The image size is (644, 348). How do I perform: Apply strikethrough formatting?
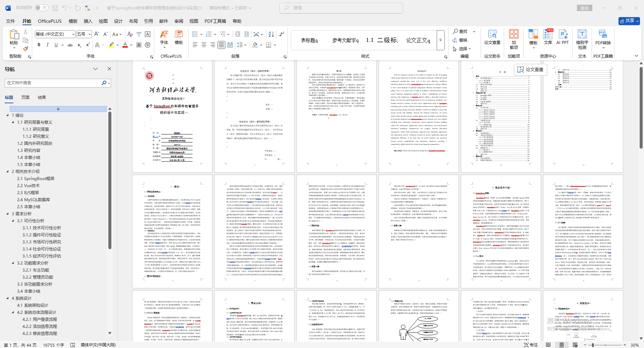(70, 45)
